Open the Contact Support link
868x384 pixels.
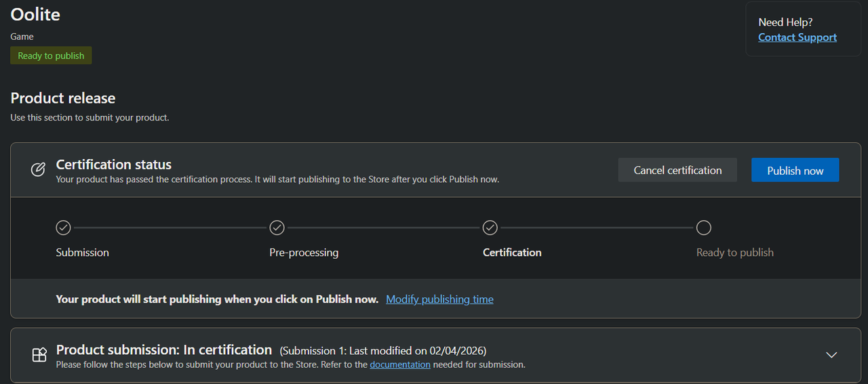(797, 37)
